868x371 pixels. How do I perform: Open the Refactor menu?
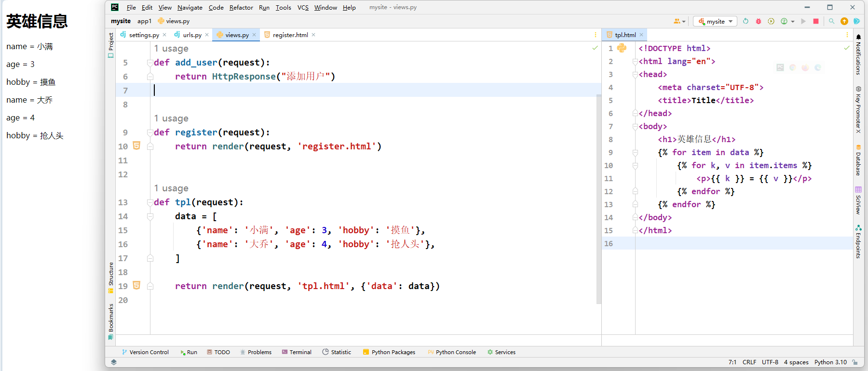tap(241, 8)
